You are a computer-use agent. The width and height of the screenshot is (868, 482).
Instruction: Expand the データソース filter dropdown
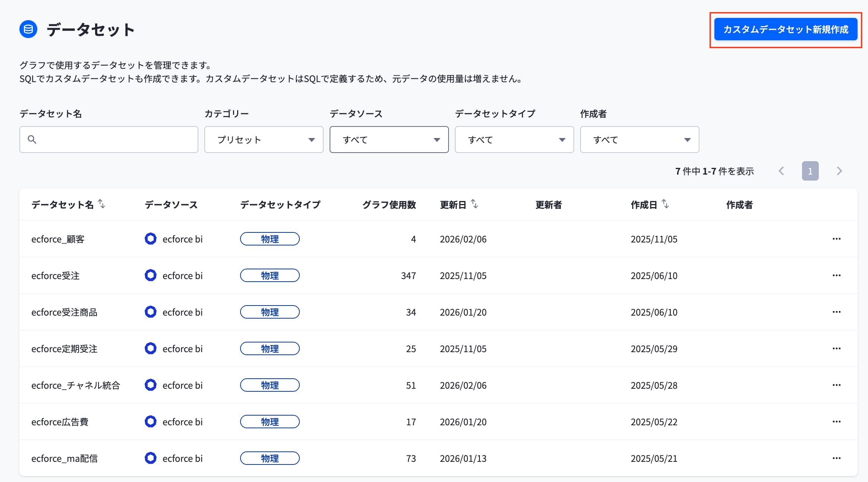[x=389, y=140]
